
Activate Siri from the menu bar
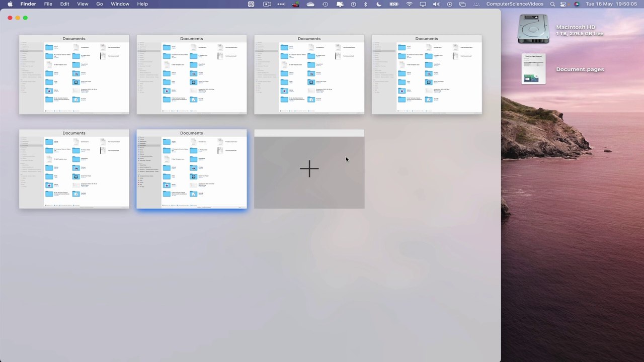(577, 4)
